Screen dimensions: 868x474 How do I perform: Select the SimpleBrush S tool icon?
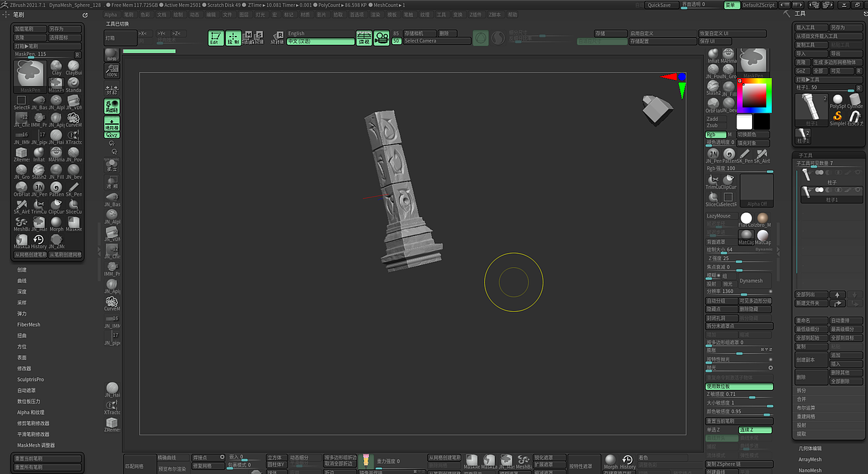[x=838, y=118]
